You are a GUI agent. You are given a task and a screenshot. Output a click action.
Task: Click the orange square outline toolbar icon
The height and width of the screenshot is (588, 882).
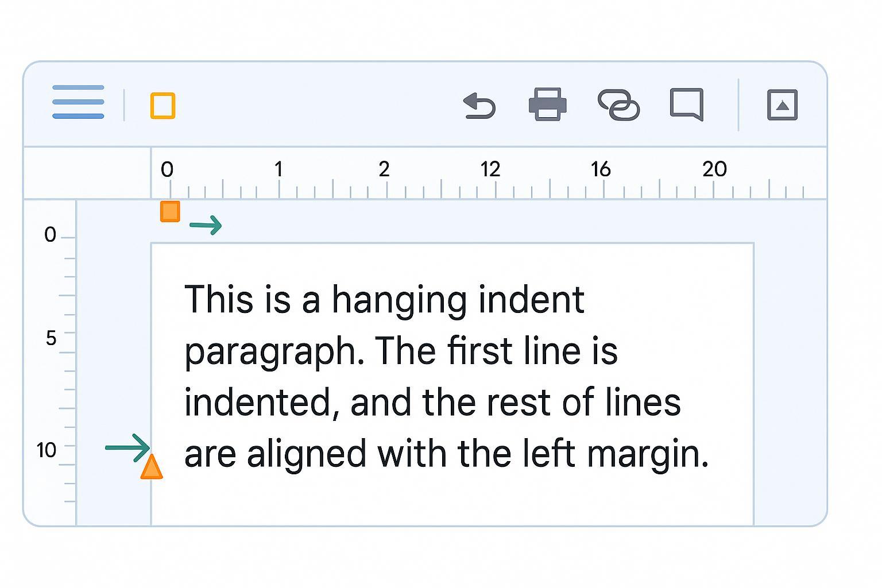point(163,106)
